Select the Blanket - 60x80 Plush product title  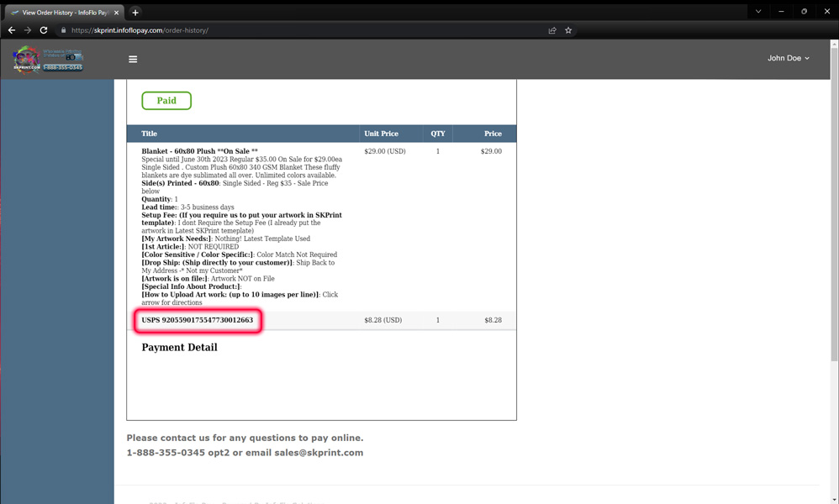pos(199,151)
